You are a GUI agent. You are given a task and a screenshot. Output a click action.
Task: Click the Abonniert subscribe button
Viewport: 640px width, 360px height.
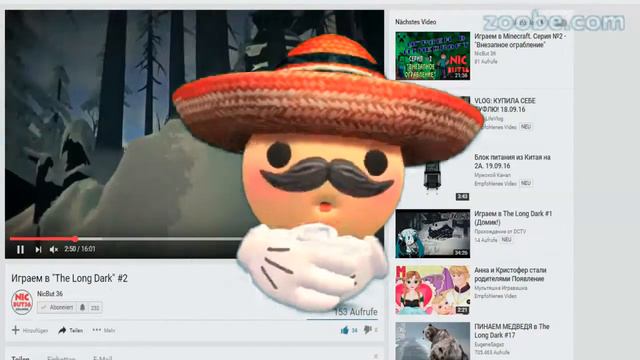point(56,307)
